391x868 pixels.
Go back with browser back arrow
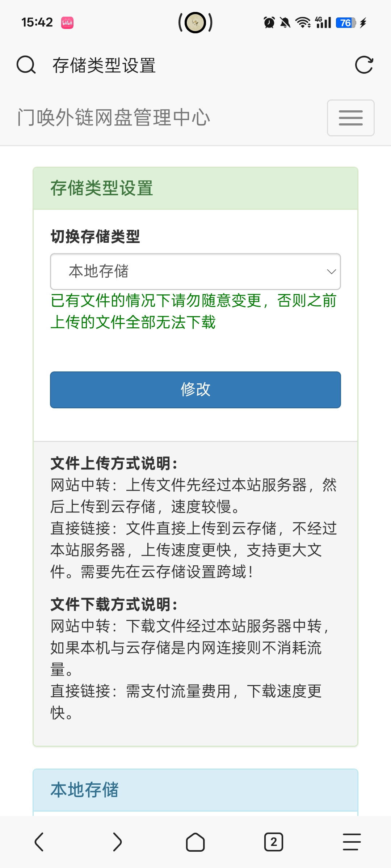pos(39,842)
